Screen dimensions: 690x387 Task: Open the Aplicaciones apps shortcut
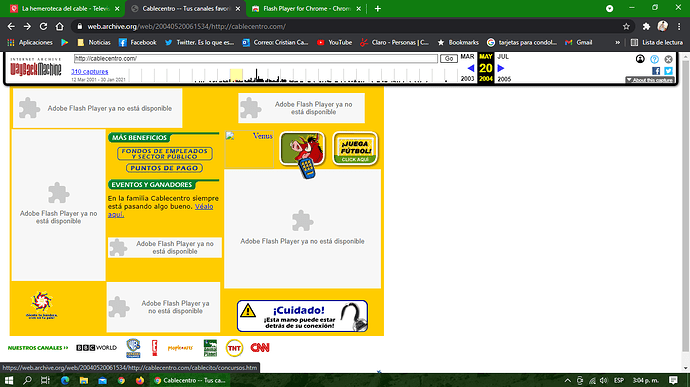click(30, 42)
